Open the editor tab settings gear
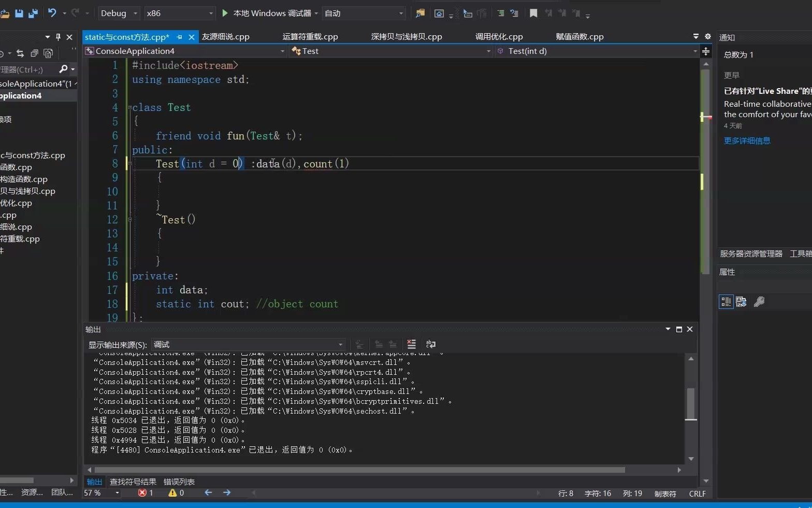The height and width of the screenshot is (508, 812). point(708,36)
